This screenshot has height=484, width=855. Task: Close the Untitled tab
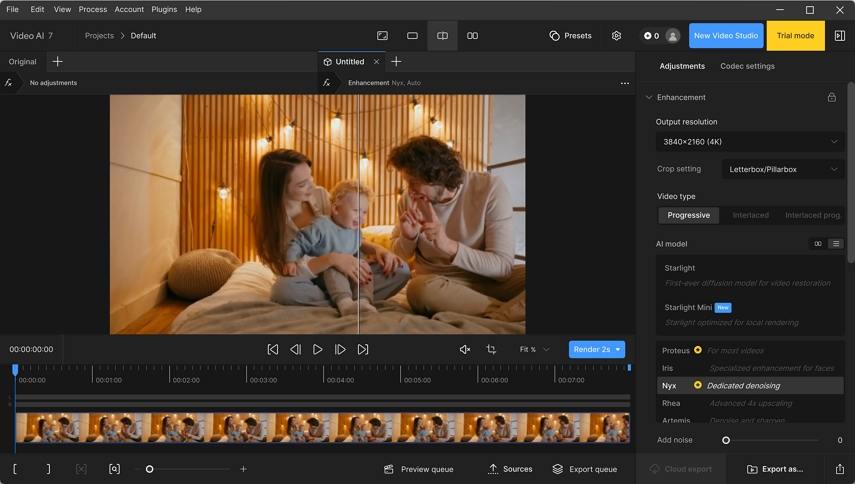coord(376,62)
